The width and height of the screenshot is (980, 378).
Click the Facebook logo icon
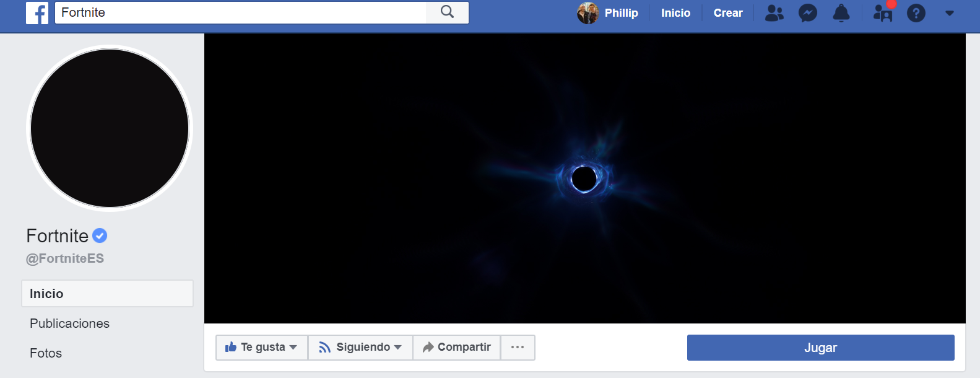click(x=37, y=13)
